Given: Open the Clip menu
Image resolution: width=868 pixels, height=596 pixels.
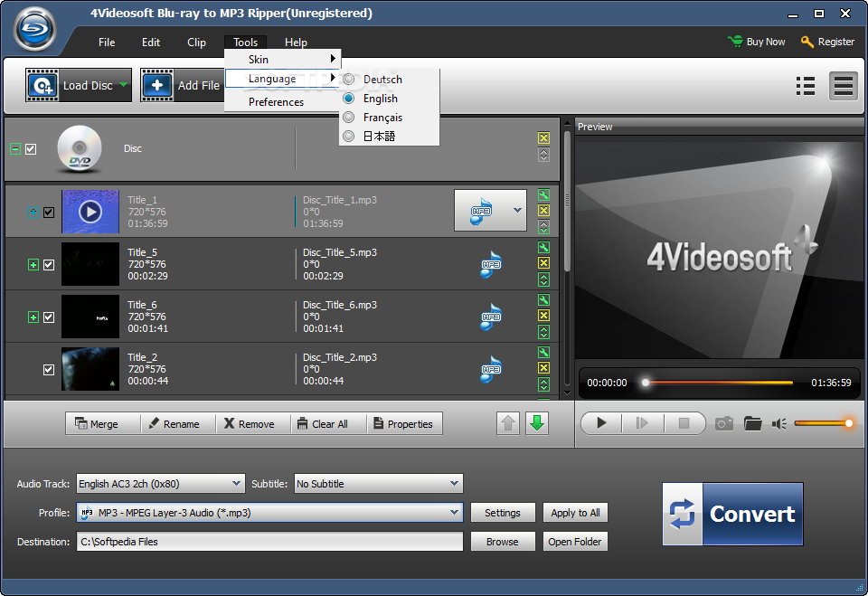Looking at the screenshot, I should coord(196,43).
